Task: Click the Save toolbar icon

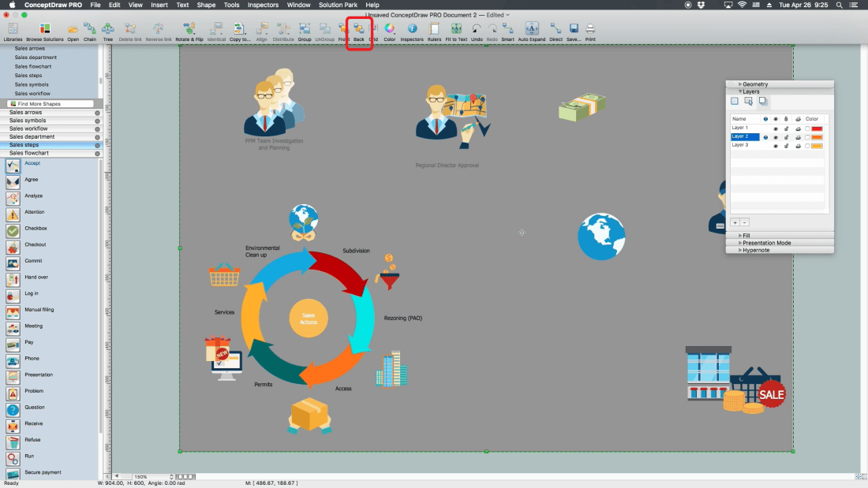Action: point(574,32)
